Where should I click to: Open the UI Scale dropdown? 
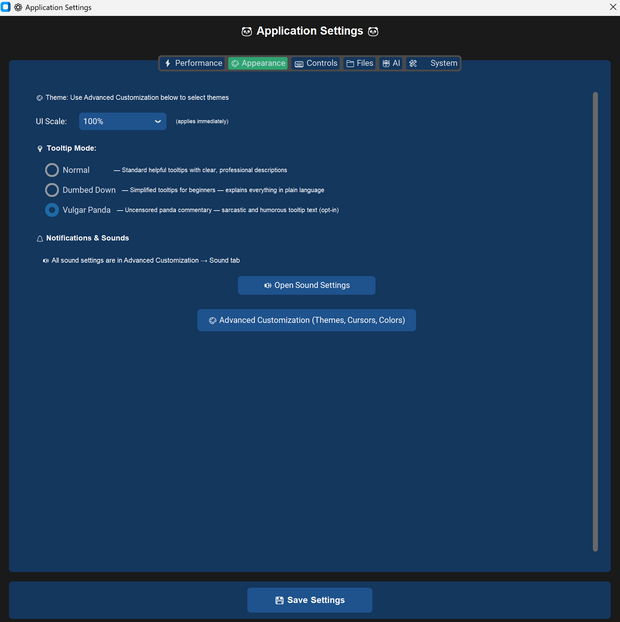click(122, 121)
